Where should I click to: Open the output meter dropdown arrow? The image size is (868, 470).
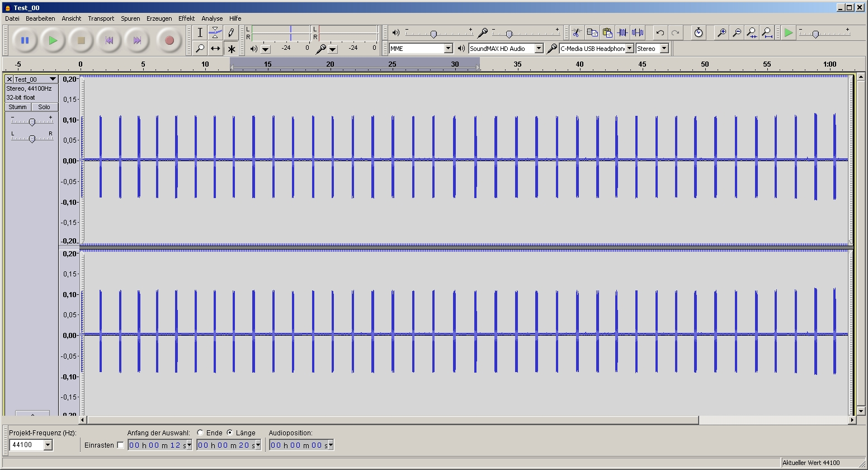(266, 49)
